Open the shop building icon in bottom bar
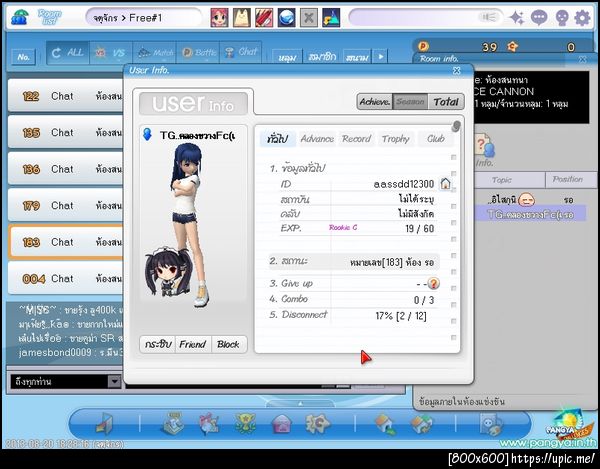 click(173, 423)
